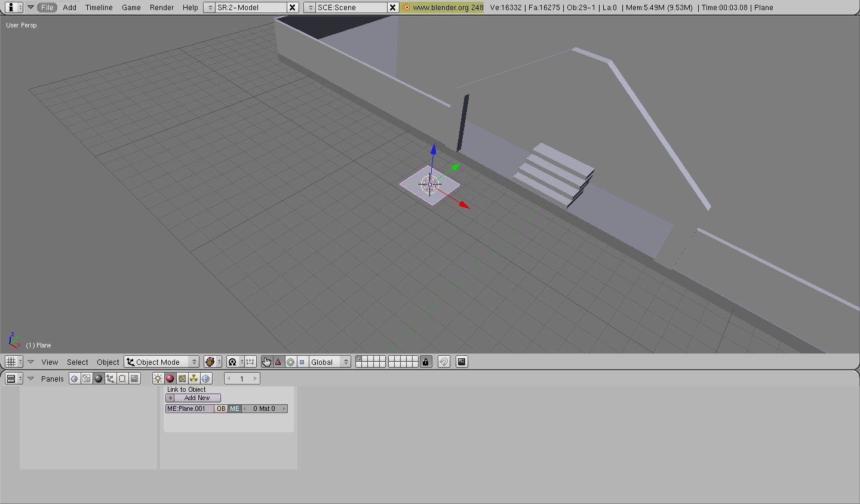860x504 pixels.
Task: Show the Lamp buttons sun icon
Action: 158,379
